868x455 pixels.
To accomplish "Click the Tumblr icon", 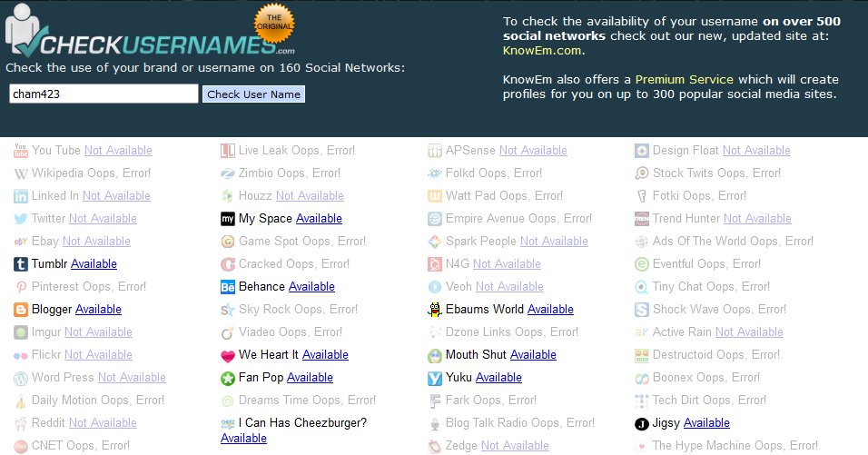I will tap(21, 264).
